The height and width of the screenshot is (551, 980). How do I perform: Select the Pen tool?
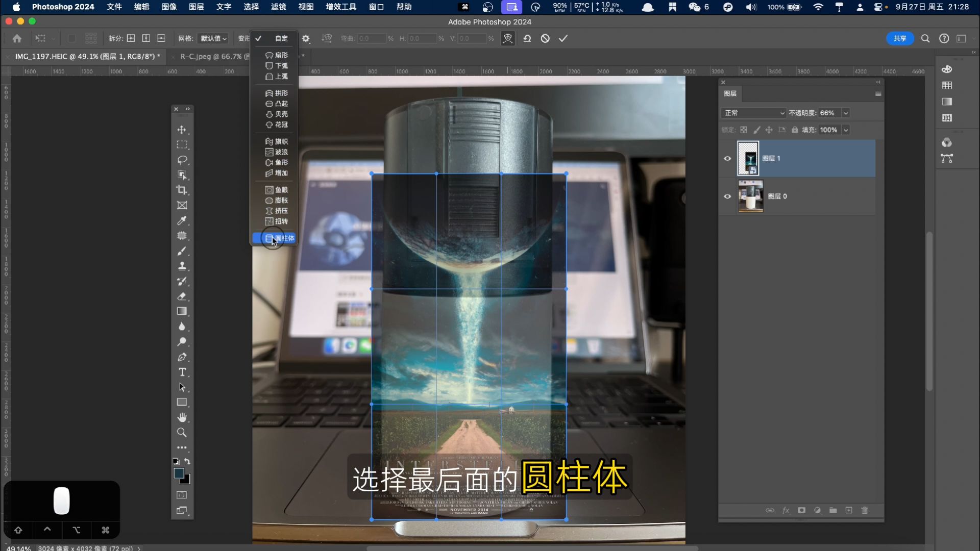tap(182, 357)
